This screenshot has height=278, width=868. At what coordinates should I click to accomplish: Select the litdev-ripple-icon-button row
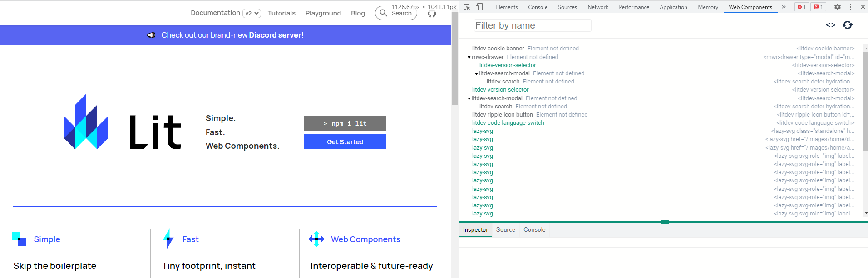click(x=663, y=115)
